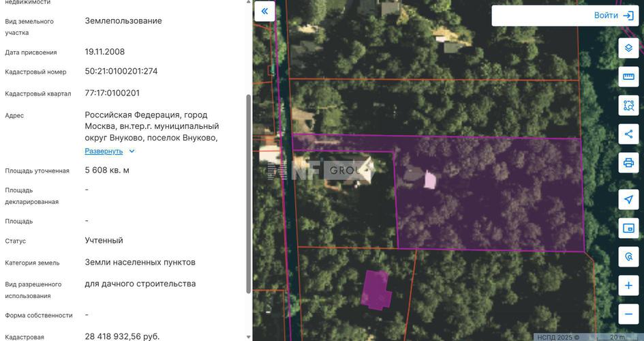Share the current map view
The height and width of the screenshot is (341, 644).
(628, 134)
